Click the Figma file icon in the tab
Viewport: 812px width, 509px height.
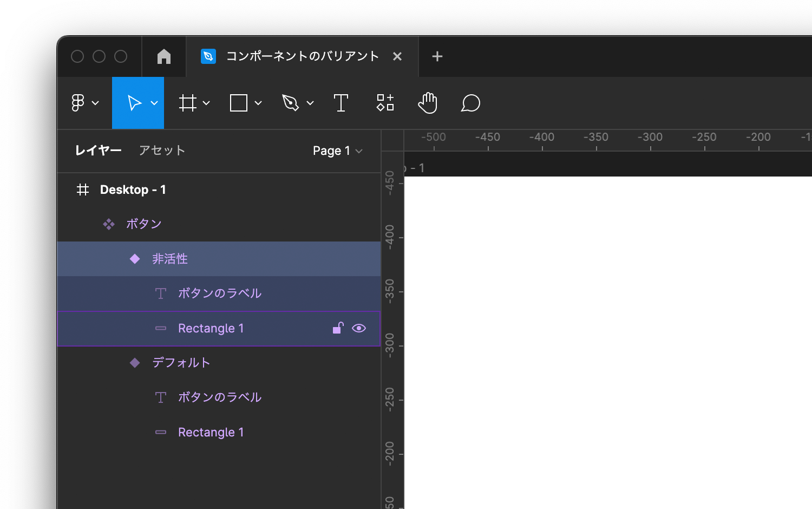208,56
